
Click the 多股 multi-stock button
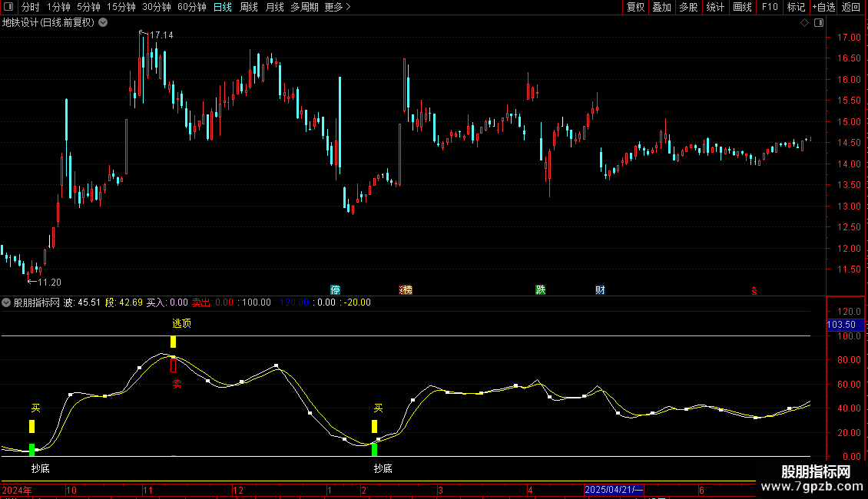coord(689,7)
